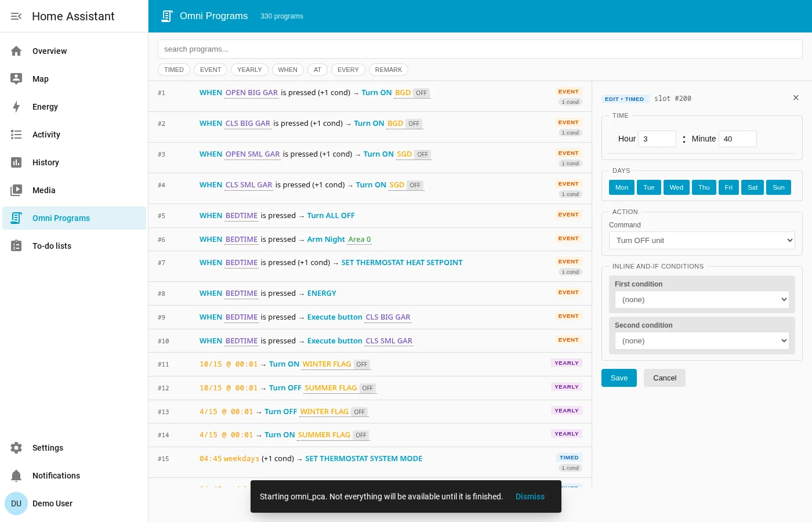Toggle the Mon day button
The height and width of the screenshot is (522, 812).
pos(622,187)
